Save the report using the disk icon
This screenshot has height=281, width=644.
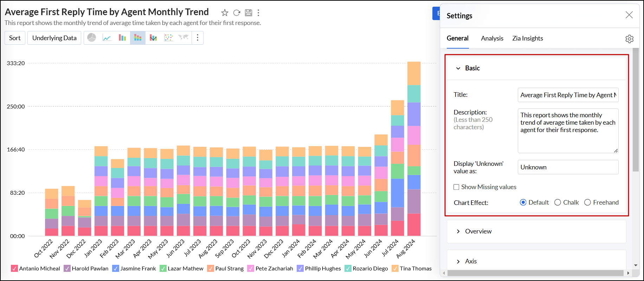pyautogui.click(x=249, y=13)
